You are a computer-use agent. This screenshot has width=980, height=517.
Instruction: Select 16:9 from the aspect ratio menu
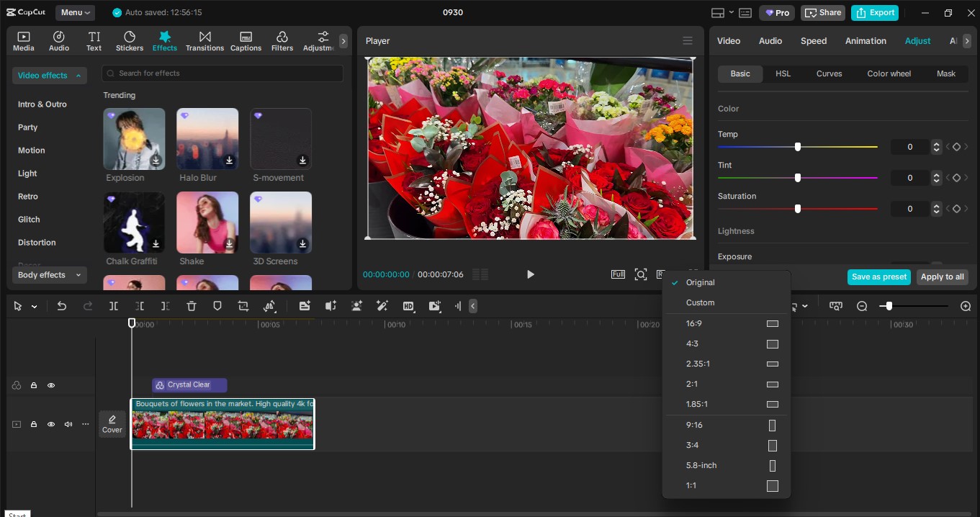(x=720, y=323)
